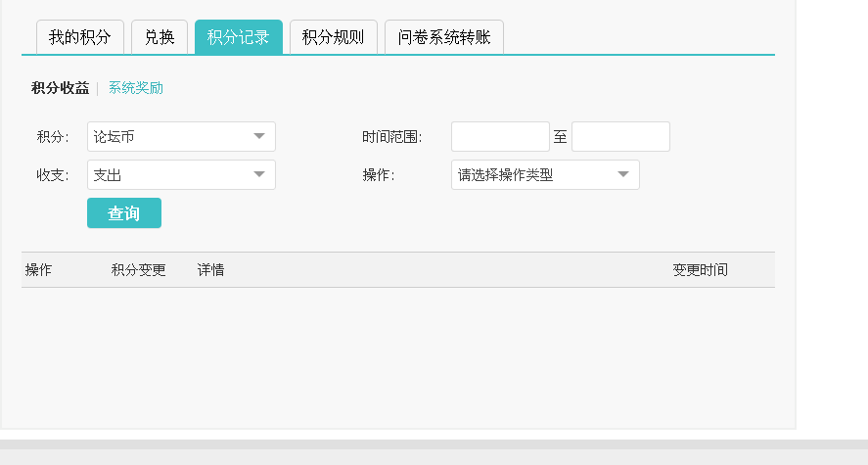Show the 积分收益 sub-section
868x465 pixels.
point(60,88)
